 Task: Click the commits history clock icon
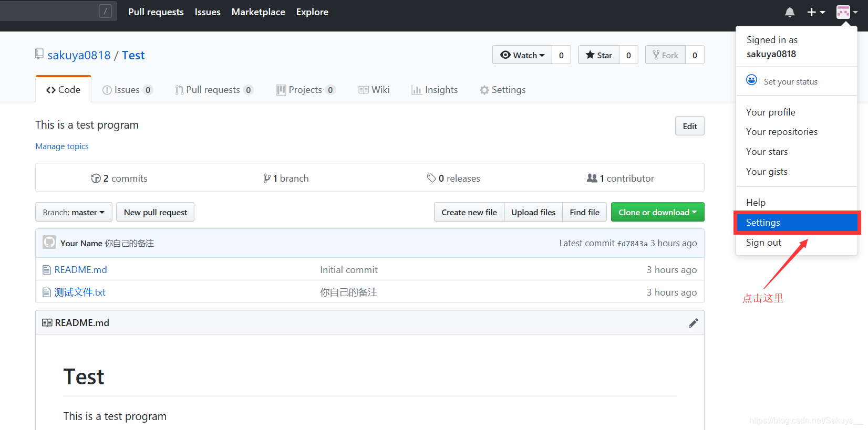click(x=96, y=179)
